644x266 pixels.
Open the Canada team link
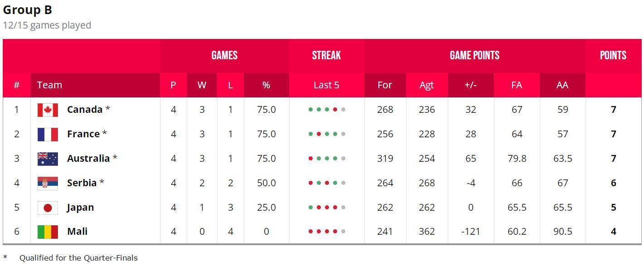pyautogui.click(x=85, y=110)
